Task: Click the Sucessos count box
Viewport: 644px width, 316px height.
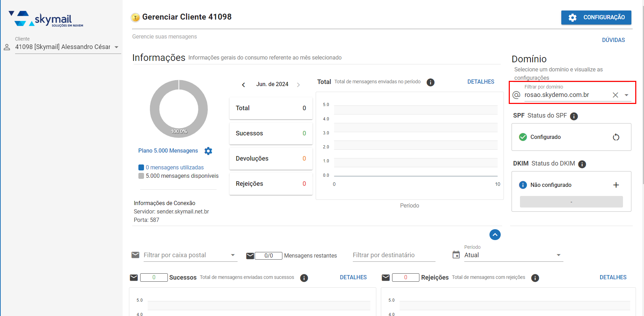Action: point(154,278)
